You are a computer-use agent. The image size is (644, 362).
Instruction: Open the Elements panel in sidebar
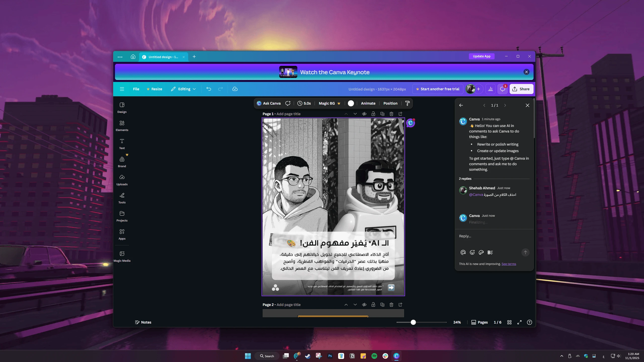coord(122,125)
